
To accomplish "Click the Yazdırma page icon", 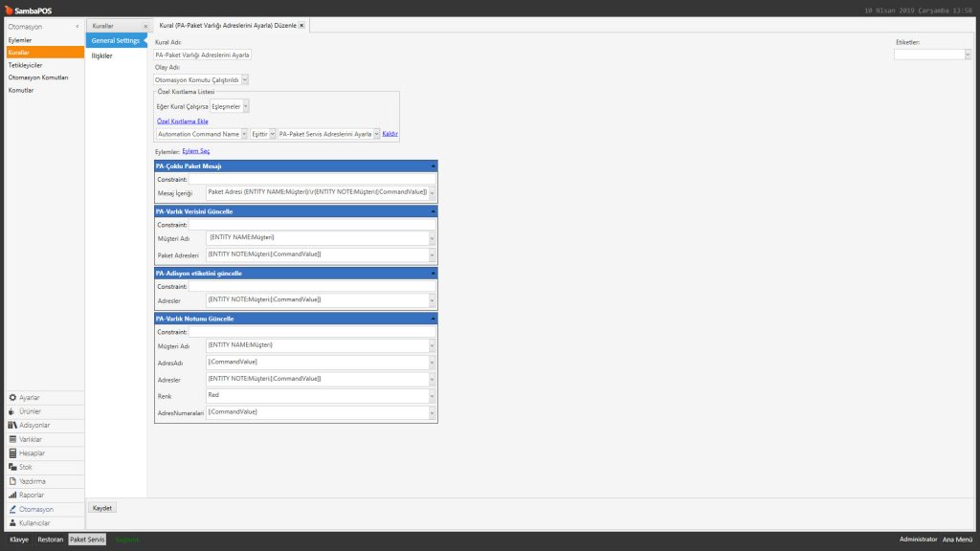I will [x=12, y=481].
